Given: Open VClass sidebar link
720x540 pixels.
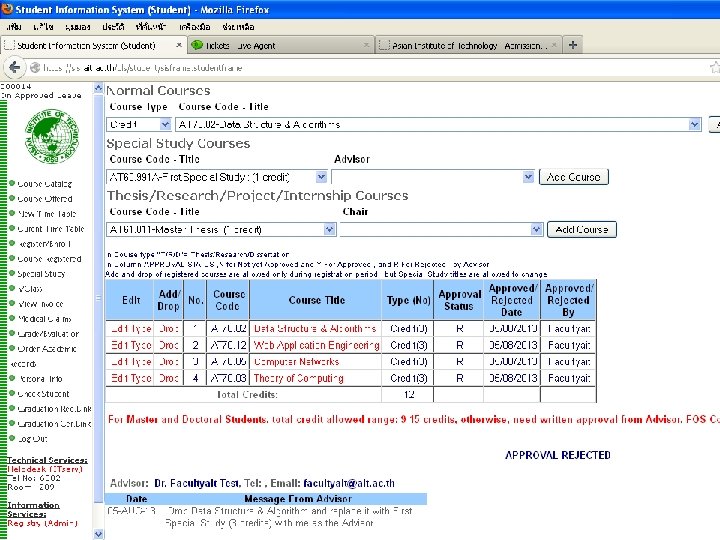Looking at the screenshot, I should (30, 289).
